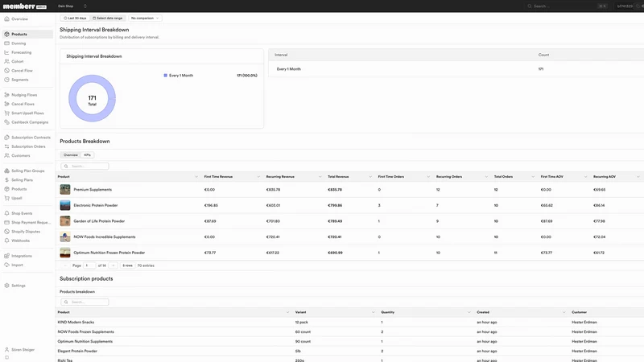Screen dimensions: 644x362
Task: Open Integrations sidebar icon
Action: [6, 256]
